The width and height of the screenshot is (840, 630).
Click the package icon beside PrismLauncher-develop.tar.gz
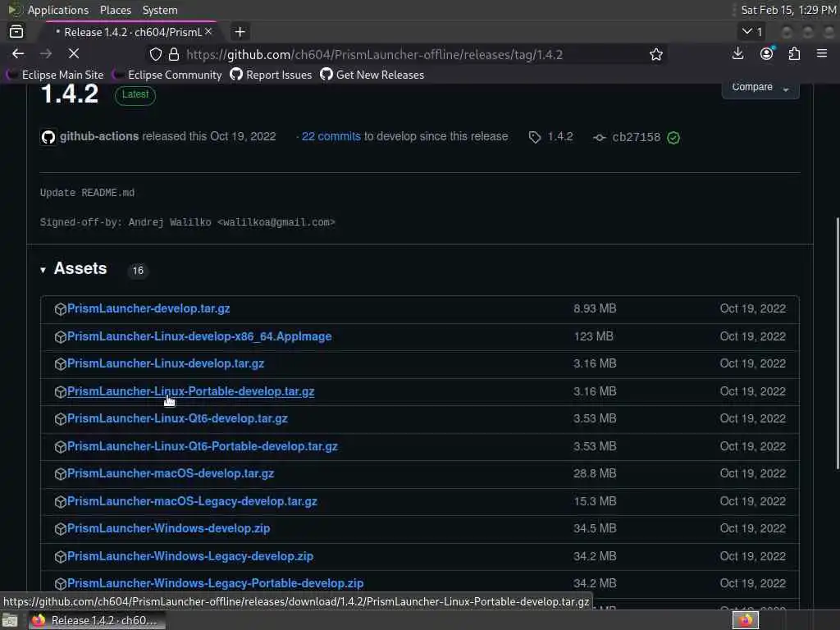(60, 309)
